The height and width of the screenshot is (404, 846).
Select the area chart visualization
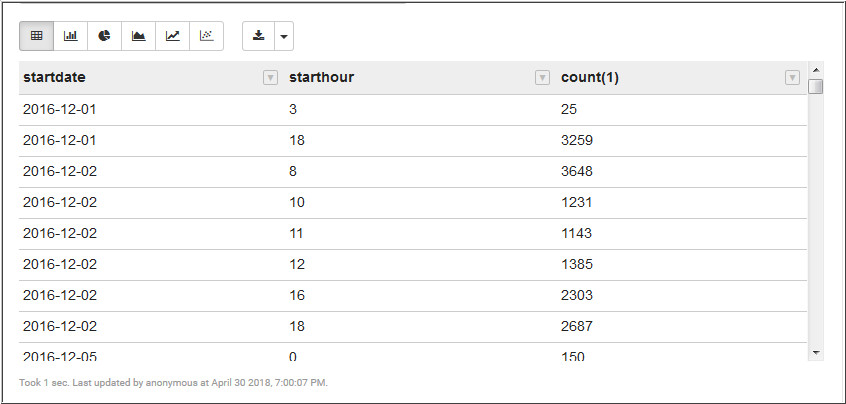pos(139,36)
